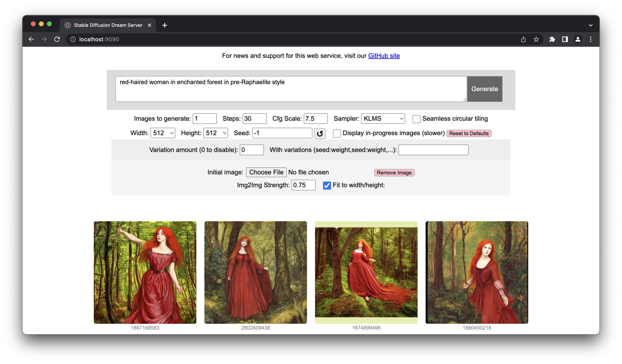Viewport: 622px width, 364px height.
Task: Uncheck Fit to width/height checkbox
Action: click(x=327, y=185)
